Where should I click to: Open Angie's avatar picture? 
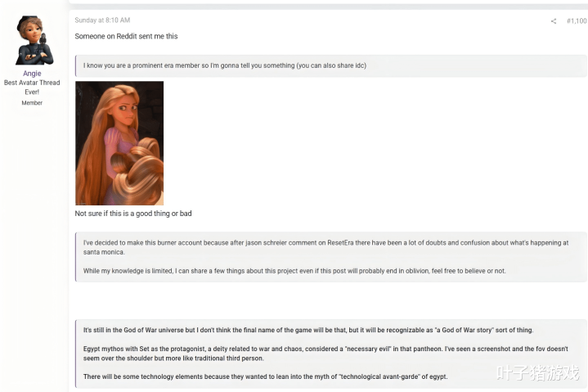coord(34,40)
